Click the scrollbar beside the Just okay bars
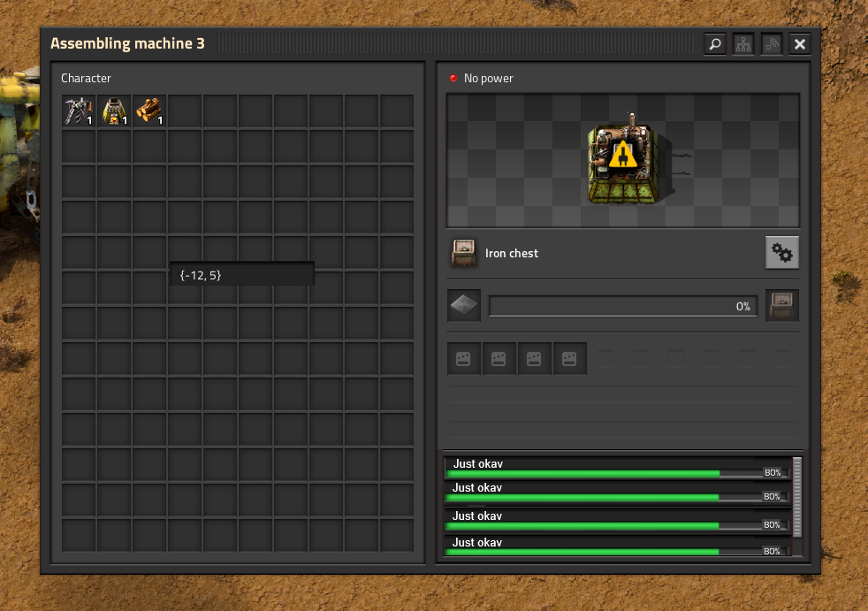 pyautogui.click(x=797, y=497)
